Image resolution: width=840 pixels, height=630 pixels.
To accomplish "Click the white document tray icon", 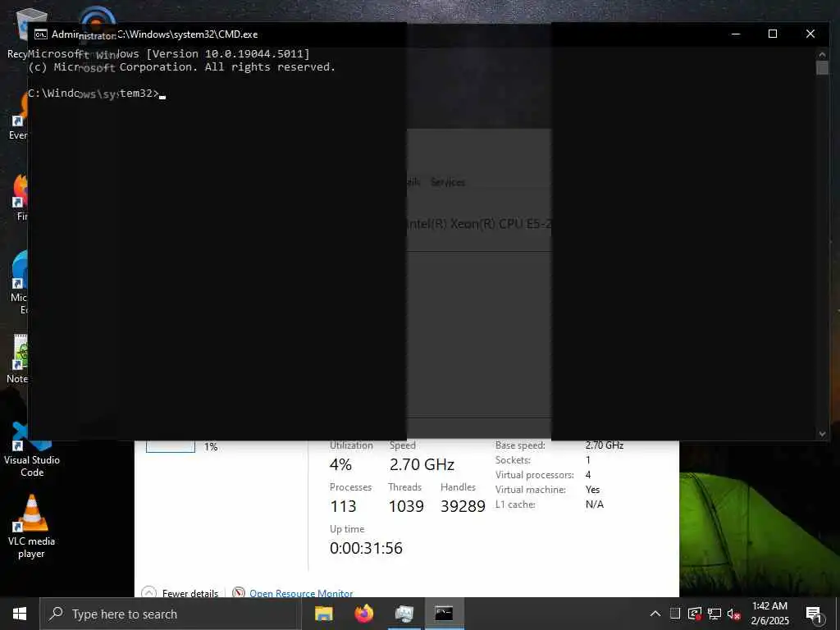I will 675,614.
